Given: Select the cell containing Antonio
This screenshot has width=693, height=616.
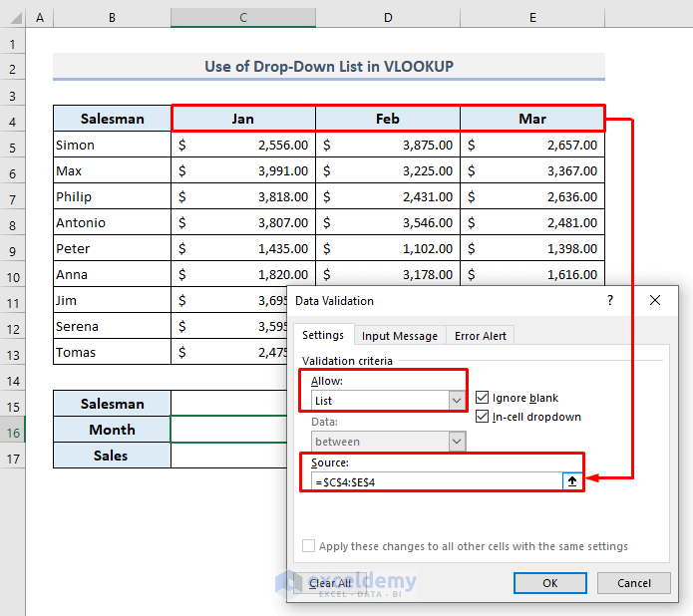Looking at the screenshot, I should 113,222.
